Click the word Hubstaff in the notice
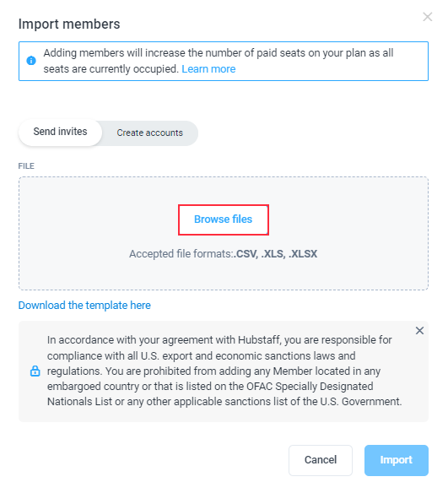Screen dimensions: 448x493 (259, 340)
